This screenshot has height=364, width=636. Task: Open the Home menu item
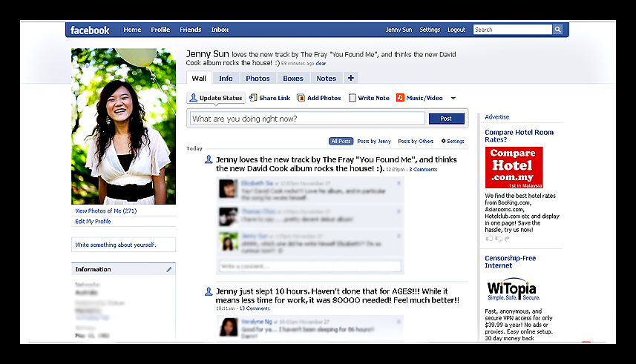[132, 30]
